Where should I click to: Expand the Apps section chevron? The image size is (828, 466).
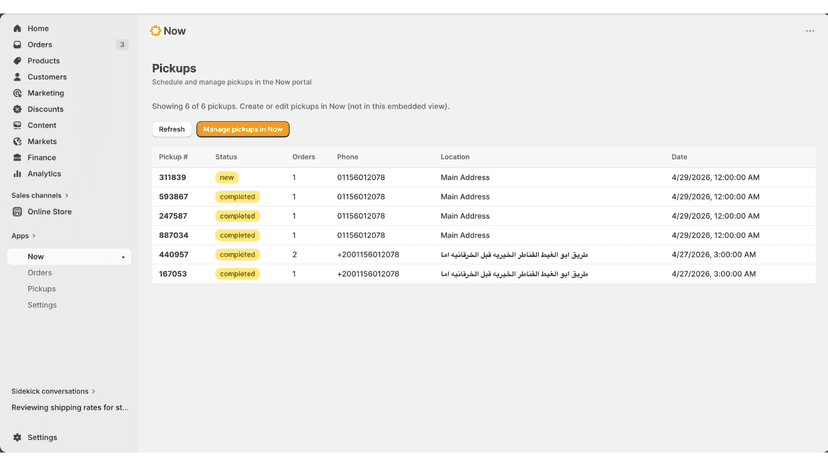click(34, 236)
